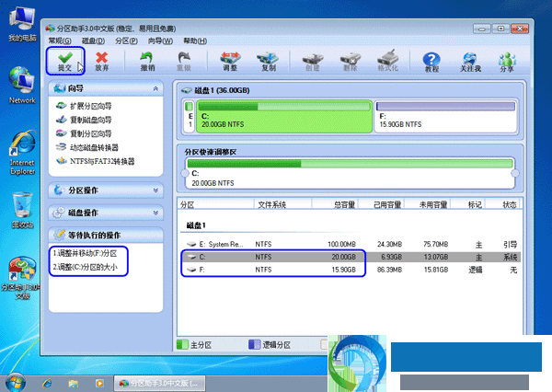552x392 pixels.
Task: Click the 调整 (Resize) partition toolbar icon
Action: (230, 61)
